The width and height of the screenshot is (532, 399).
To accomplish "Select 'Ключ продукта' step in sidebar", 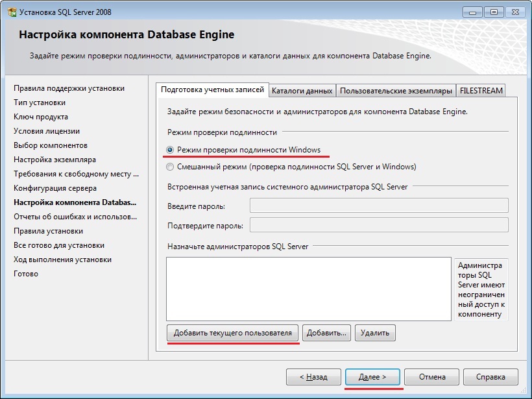I will pyautogui.click(x=41, y=117).
